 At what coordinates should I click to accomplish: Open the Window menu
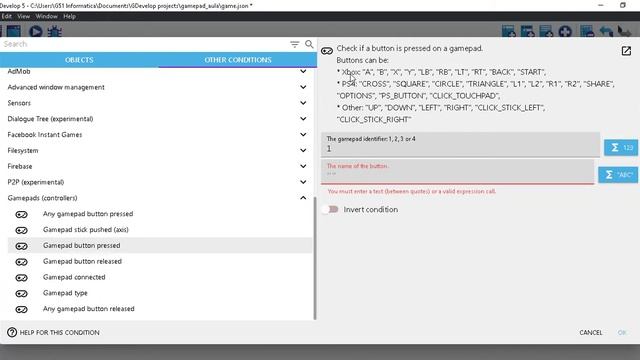pos(47,16)
